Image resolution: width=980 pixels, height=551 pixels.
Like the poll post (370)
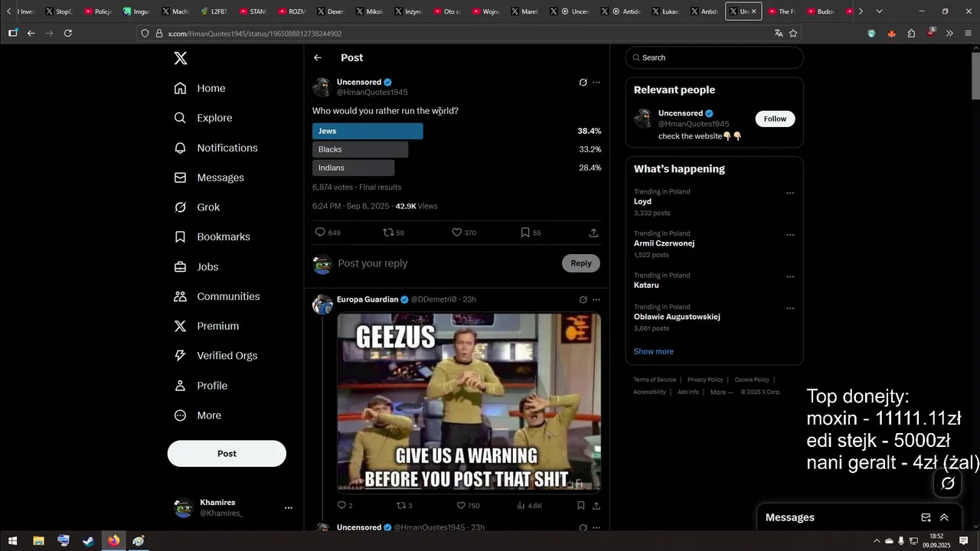click(x=463, y=233)
